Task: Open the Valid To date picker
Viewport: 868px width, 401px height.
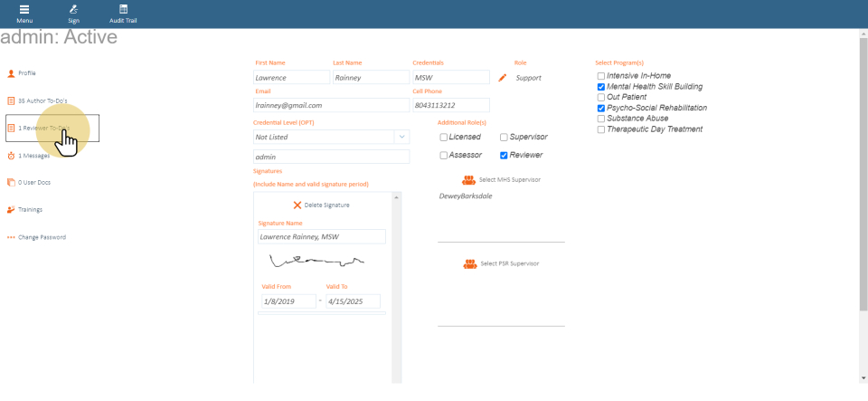Action: coord(353,301)
